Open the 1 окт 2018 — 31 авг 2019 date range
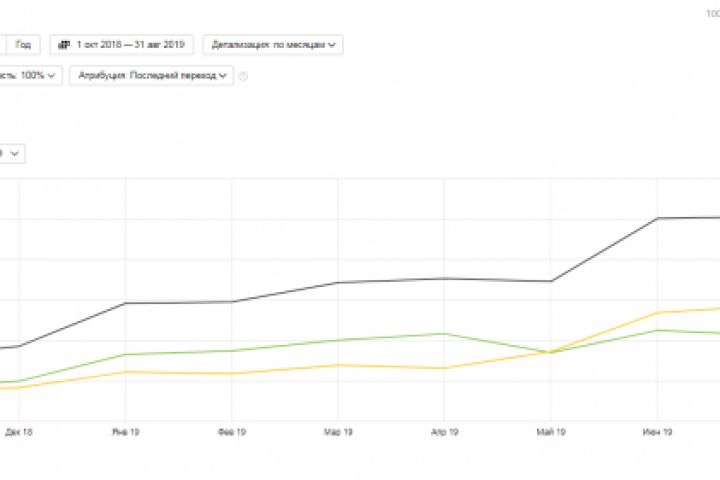The width and height of the screenshot is (720, 480). coord(129,44)
